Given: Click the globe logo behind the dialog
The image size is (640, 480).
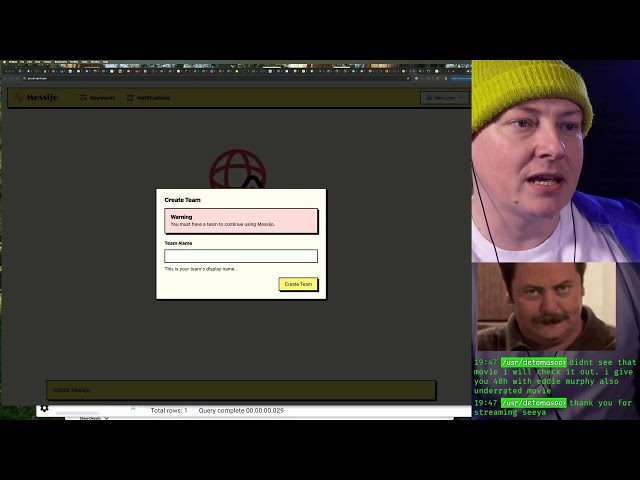Looking at the screenshot, I should point(238,169).
